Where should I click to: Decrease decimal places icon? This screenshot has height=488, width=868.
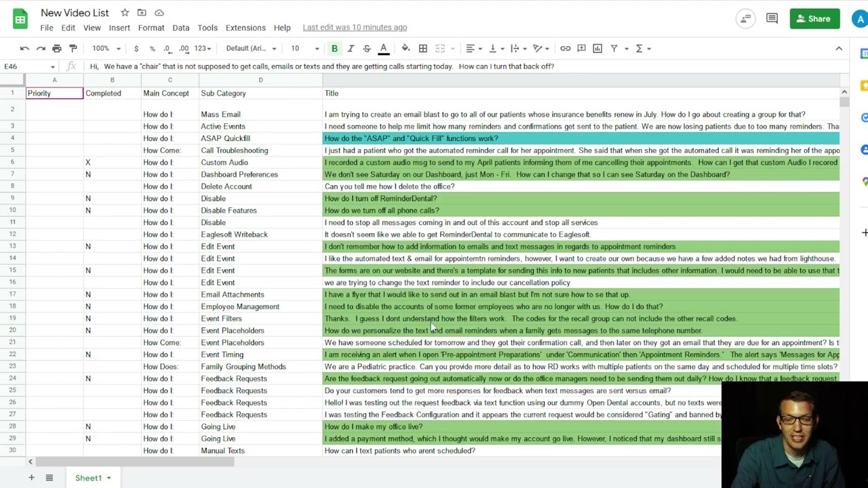pyautogui.click(x=167, y=48)
